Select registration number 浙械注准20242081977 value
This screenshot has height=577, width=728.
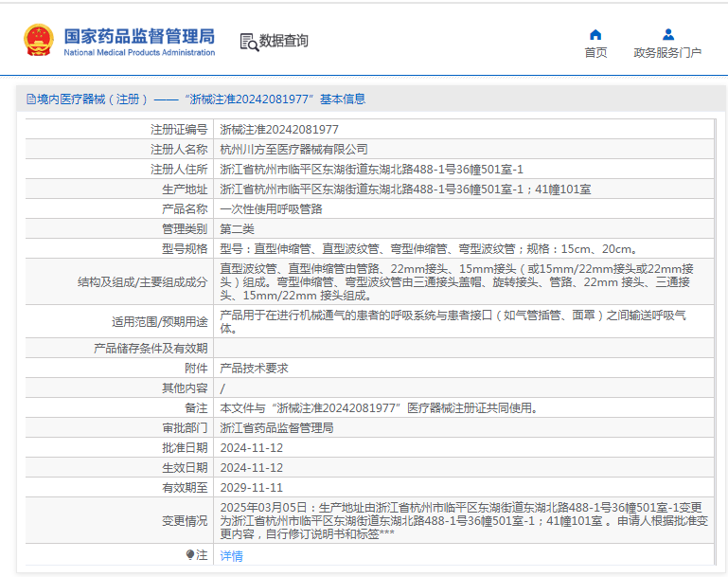coord(279,130)
